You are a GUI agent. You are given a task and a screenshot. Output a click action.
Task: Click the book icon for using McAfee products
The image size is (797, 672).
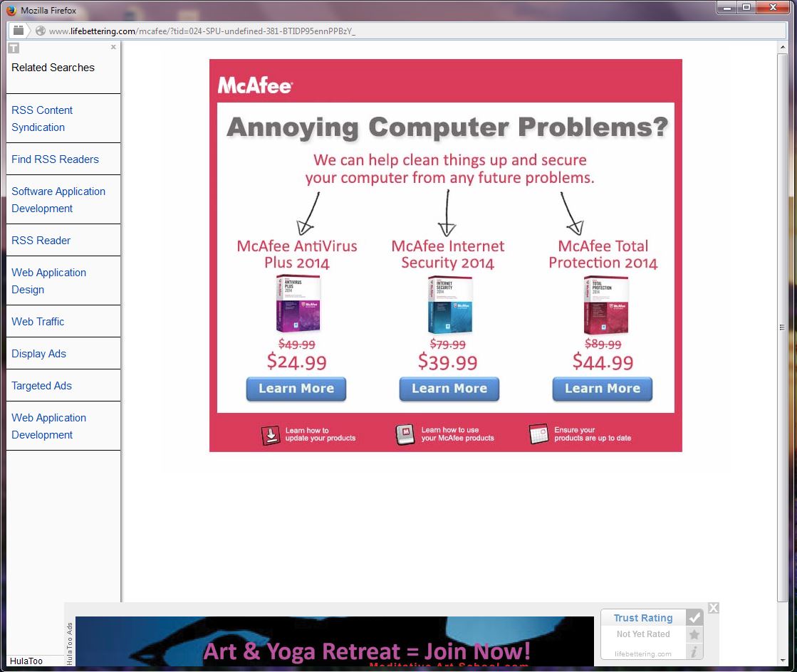tap(405, 435)
